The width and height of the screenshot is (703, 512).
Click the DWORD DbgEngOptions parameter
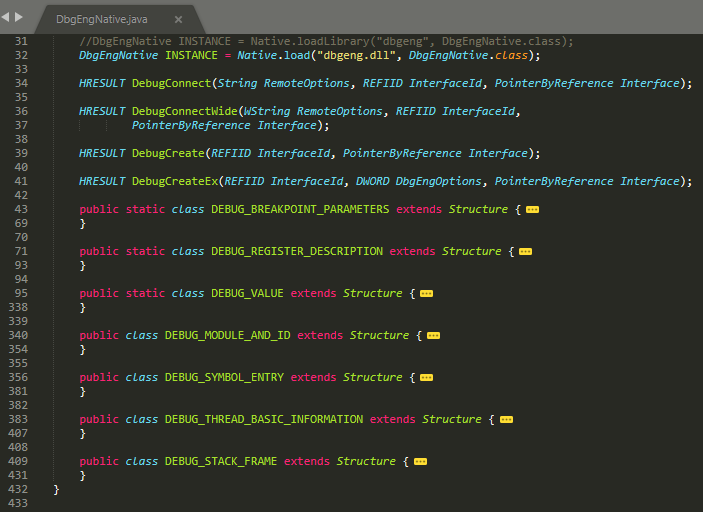418,181
